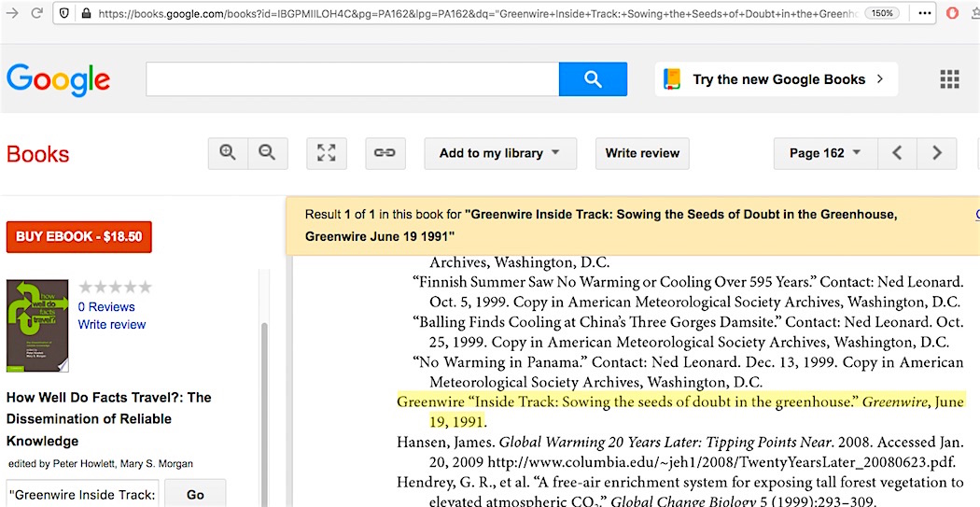Click the zoom out magnifier icon
The height and width of the screenshot is (507, 980).
(267, 153)
